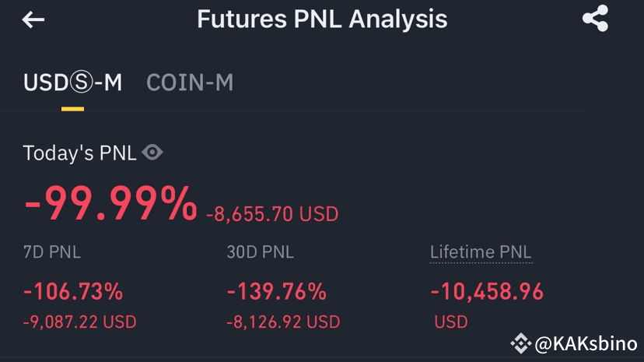Tap the share icon in header
644x362 pixels.
coord(595,19)
